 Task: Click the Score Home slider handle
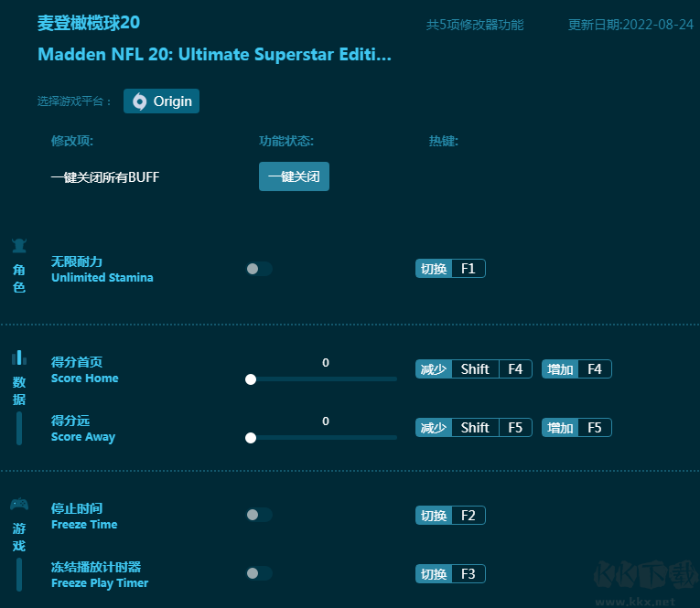(x=251, y=379)
